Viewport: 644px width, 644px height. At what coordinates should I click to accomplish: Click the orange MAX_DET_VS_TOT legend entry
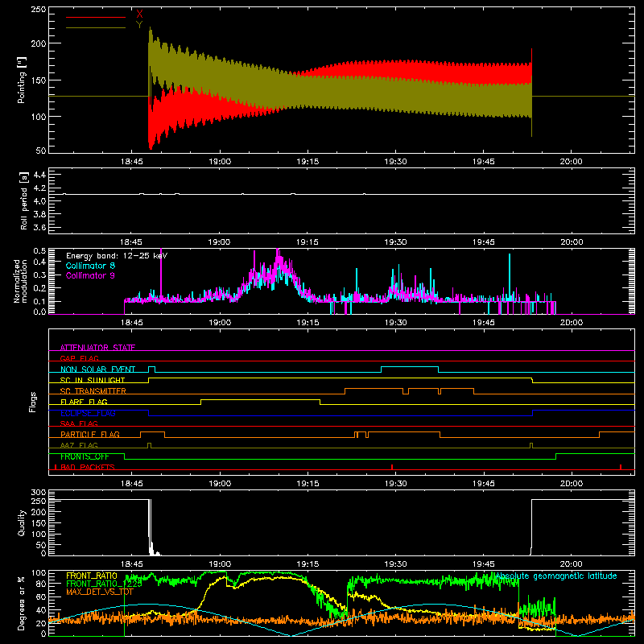pos(101,592)
